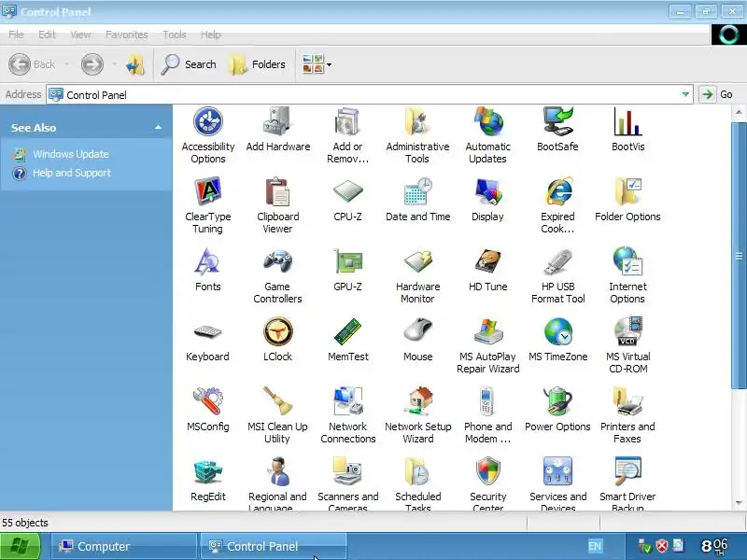This screenshot has height=560, width=747.
Task: Open the Back history dropdown arrow
Action: (66, 64)
